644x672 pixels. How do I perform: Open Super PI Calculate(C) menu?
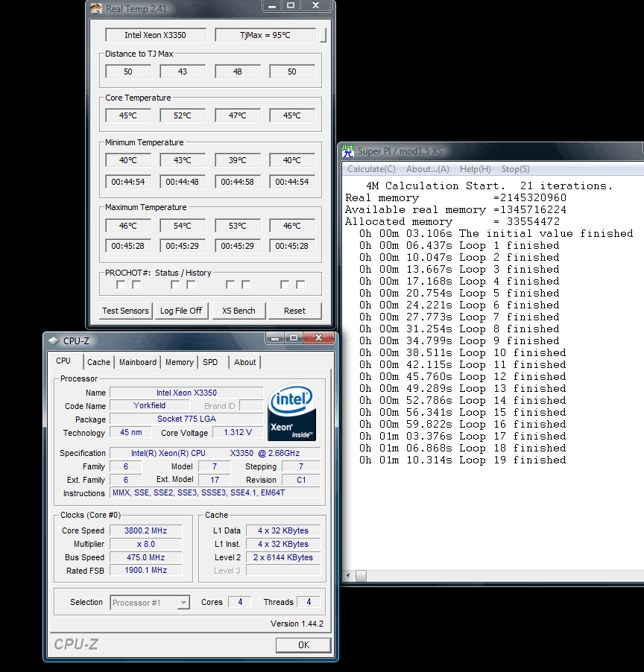(371, 169)
